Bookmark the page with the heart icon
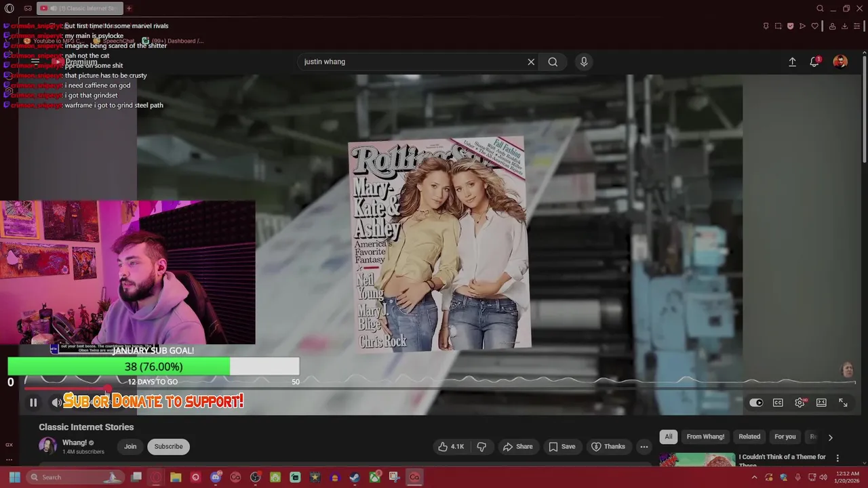This screenshot has height=488, width=868. pos(815,26)
